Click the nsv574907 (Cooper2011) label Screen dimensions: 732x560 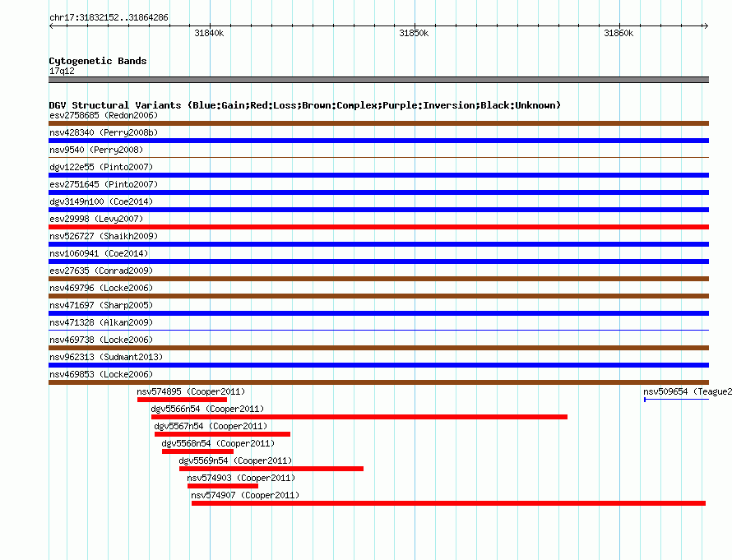point(245,495)
